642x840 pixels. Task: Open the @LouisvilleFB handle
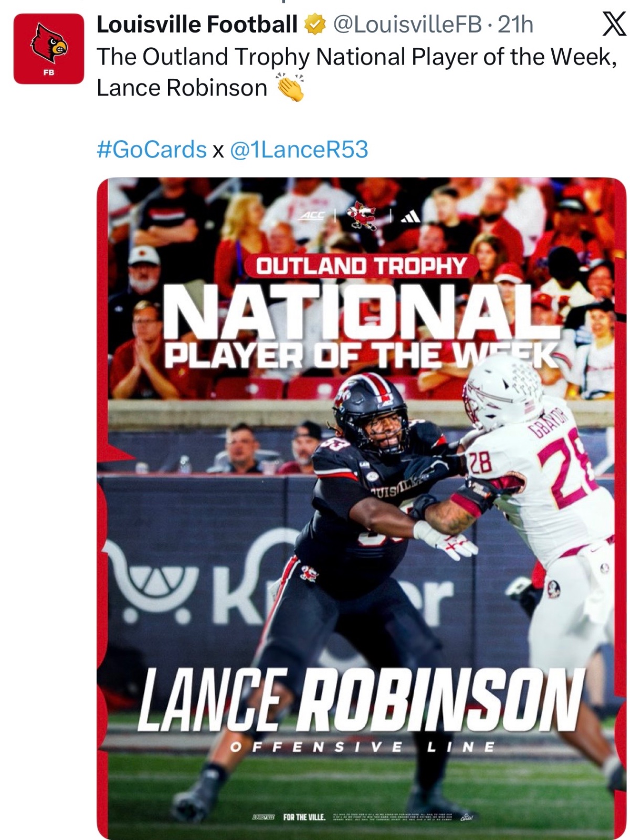tap(407, 25)
